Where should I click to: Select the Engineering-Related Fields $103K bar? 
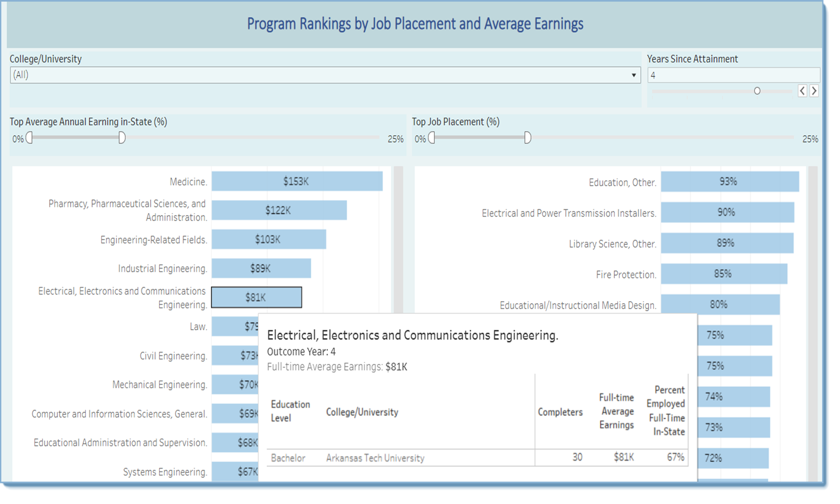(269, 239)
